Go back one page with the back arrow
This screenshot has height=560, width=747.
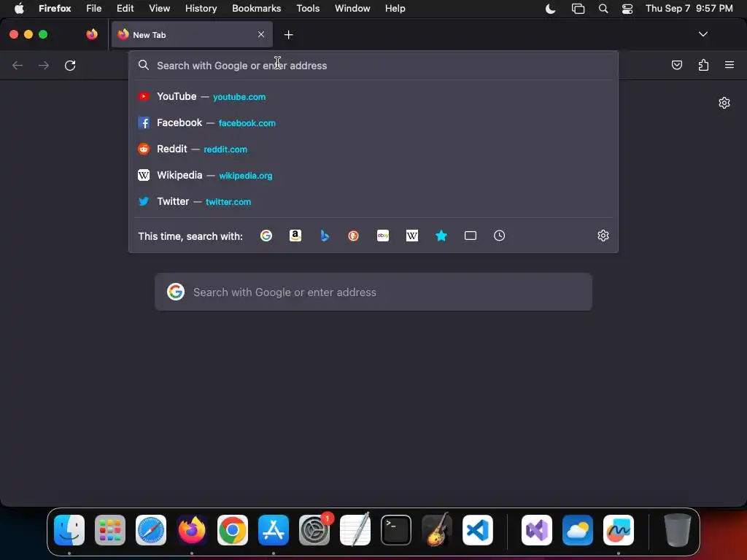coord(18,65)
